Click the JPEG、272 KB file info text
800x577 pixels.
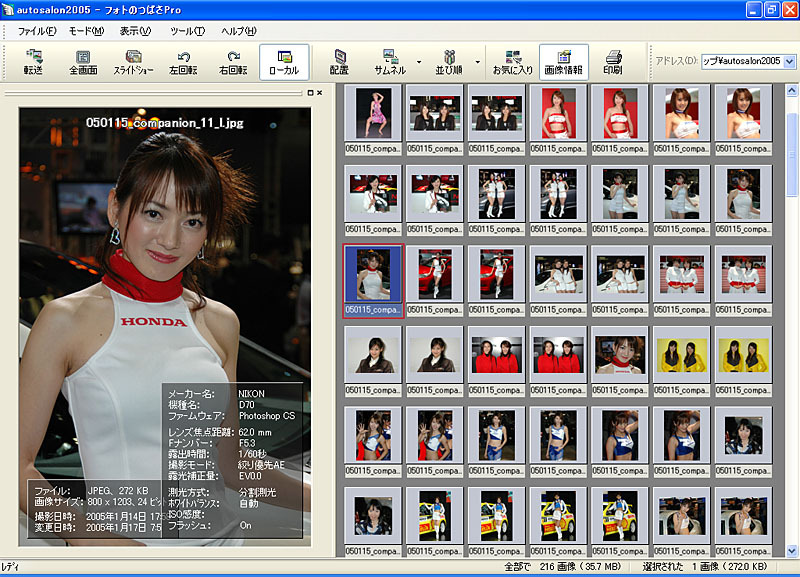(118, 490)
